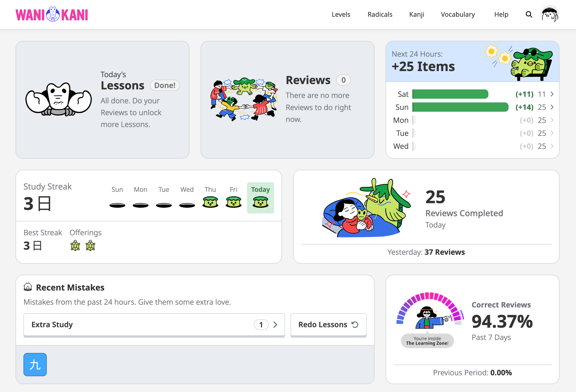The width and height of the screenshot is (576, 392).
Task: Click the sleeping girl reviews illustration
Action: (367, 208)
